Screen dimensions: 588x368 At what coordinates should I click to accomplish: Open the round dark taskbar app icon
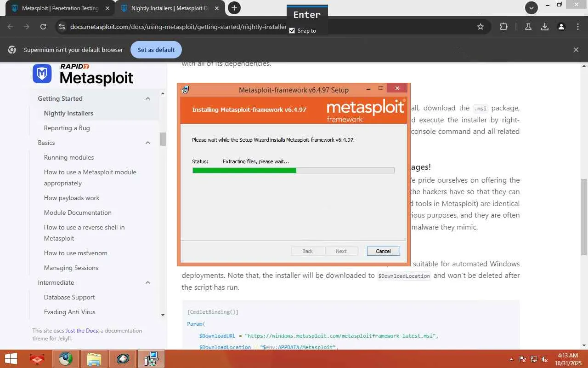click(123, 359)
